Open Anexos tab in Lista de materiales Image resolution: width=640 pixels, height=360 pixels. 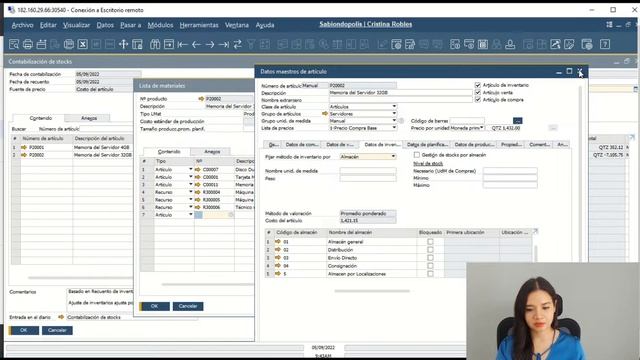212,151
